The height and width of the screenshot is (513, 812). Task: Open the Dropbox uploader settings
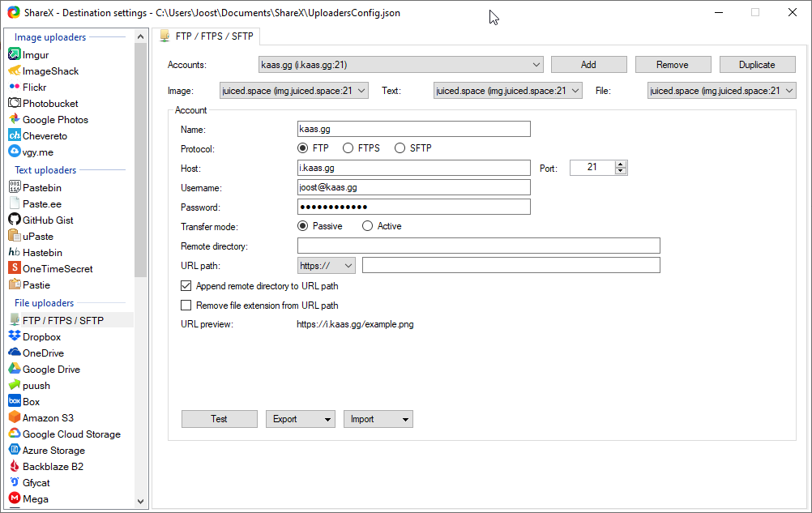[x=41, y=337]
